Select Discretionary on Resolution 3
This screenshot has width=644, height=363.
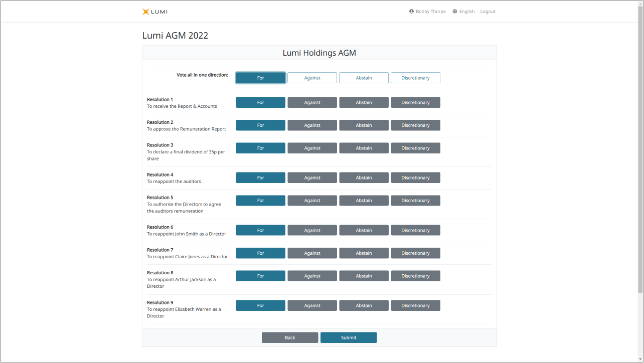(416, 148)
